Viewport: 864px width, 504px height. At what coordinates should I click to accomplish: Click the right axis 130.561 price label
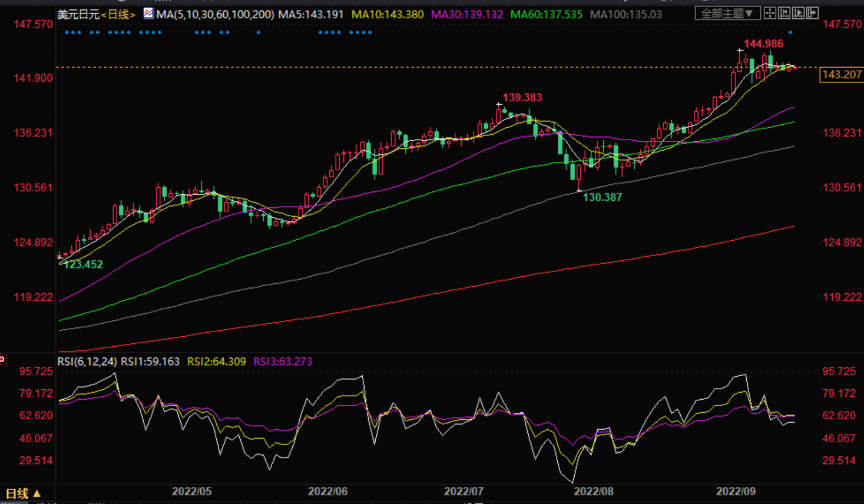tap(842, 188)
